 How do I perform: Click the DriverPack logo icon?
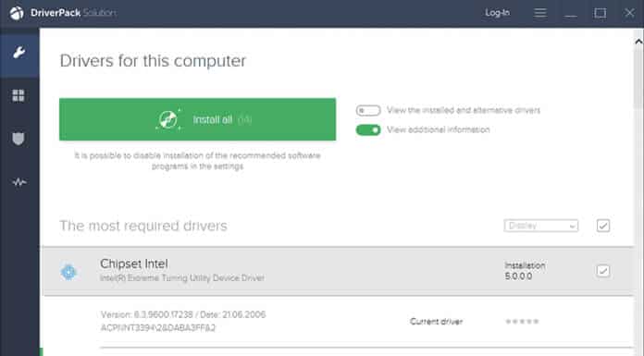click(17, 13)
